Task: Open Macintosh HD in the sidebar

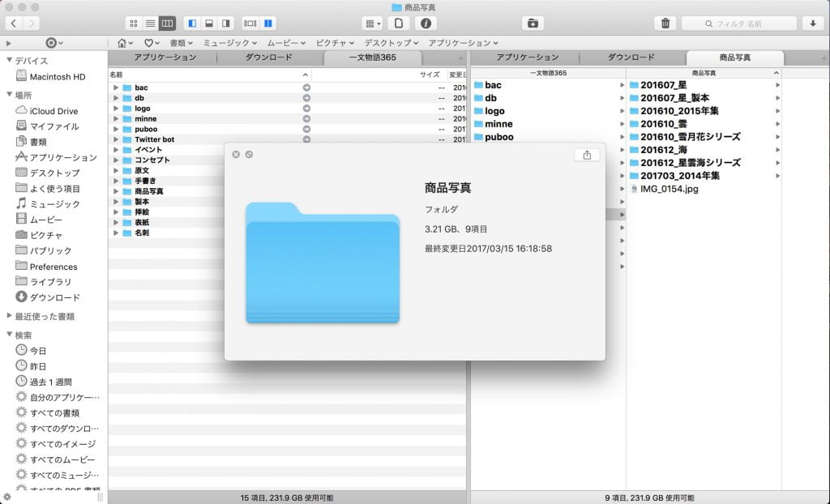Action: click(x=58, y=76)
